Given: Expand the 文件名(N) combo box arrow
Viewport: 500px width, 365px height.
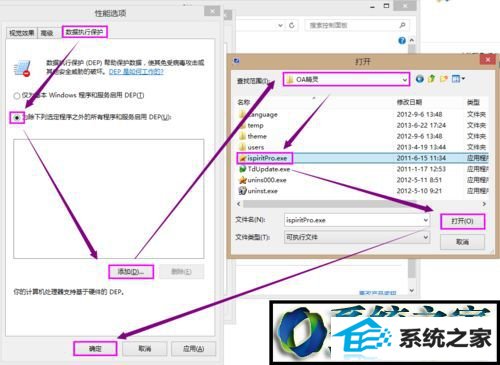Looking at the screenshot, I should [426, 220].
